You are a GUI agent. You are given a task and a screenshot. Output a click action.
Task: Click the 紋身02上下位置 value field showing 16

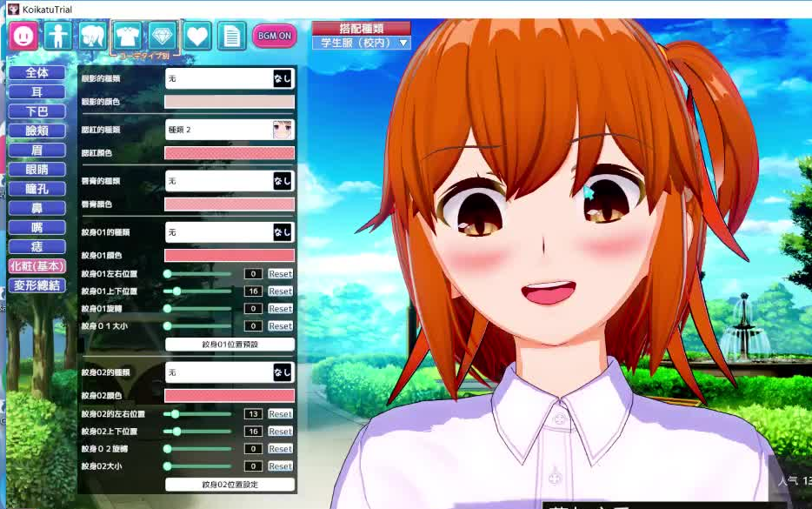click(x=253, y=432)
